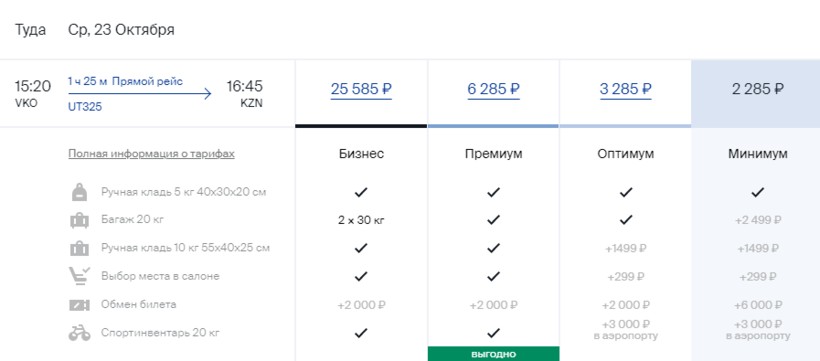Add seat selection +299 ₽ in Минимум
820x361 pixels.
758,277
